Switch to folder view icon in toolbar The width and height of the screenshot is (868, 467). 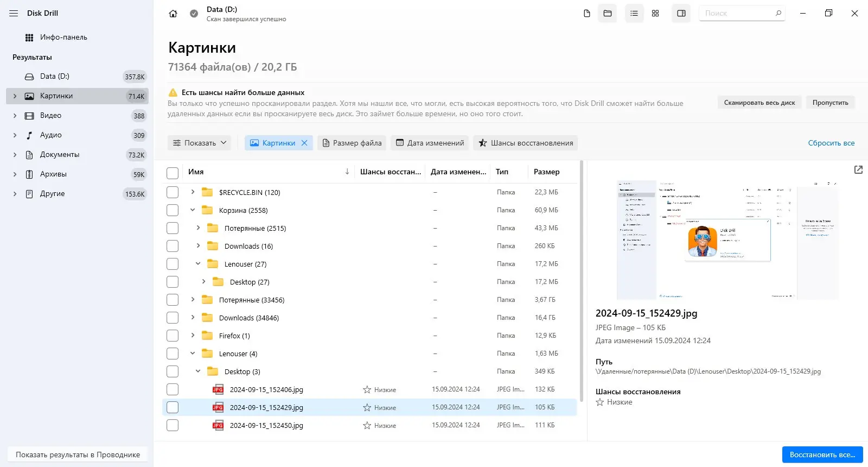(608, 13)
